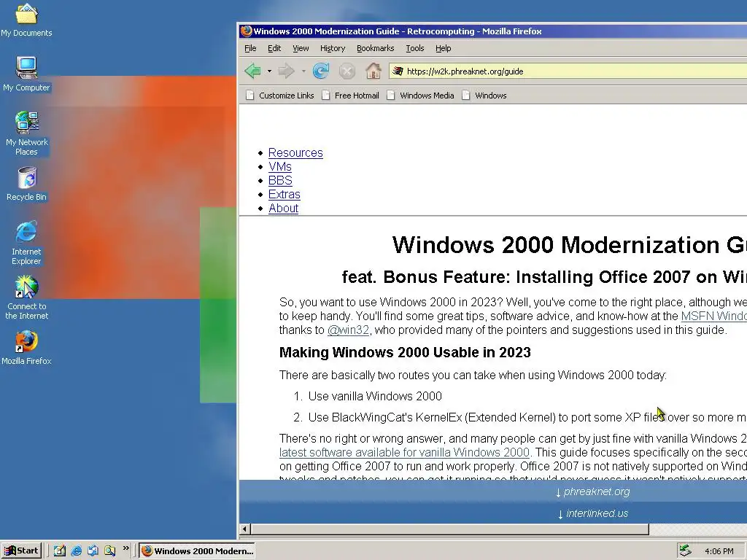
Task: Open the History menu
Action: (333, 48)
